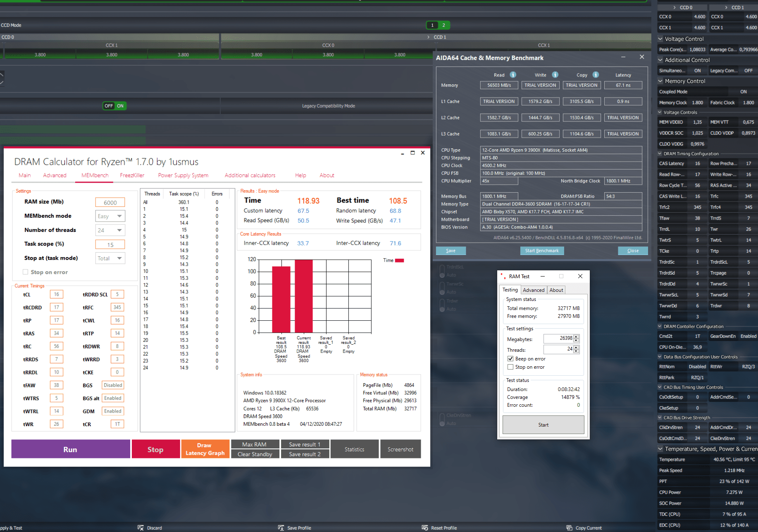Switch to the FreezKiller tab
This screenshot has height=532, width=758.
pyautogui.click(x=132, y=175)
